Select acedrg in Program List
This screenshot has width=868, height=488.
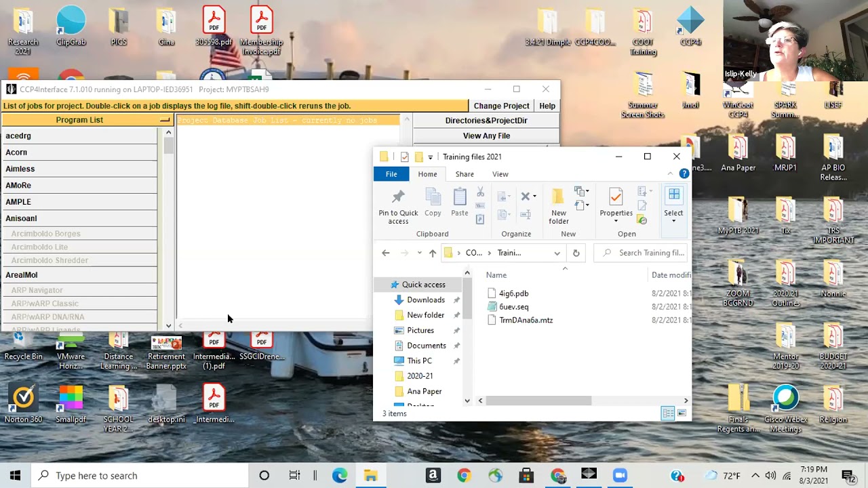(79, 136)
